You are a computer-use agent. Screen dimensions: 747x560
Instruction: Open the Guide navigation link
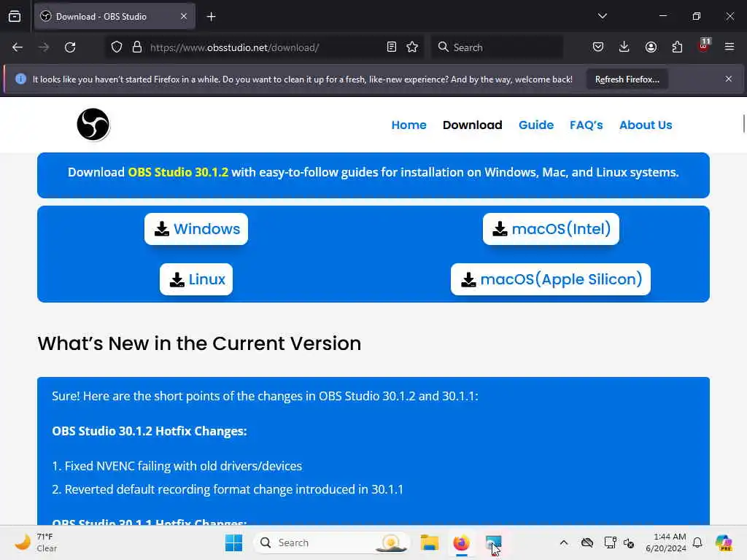click(x=536, y=125)
